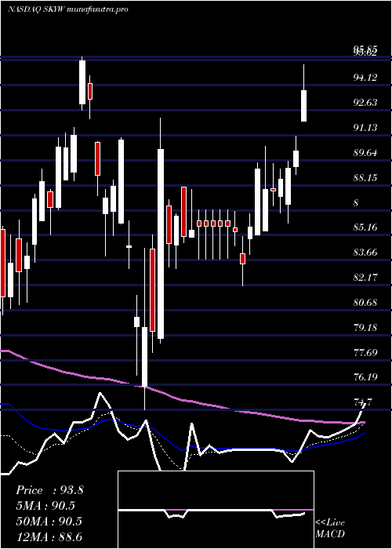Viewport: 392px width, 549px height.
Task: Click the 94.12 price axis label
Action: (365, 78)
